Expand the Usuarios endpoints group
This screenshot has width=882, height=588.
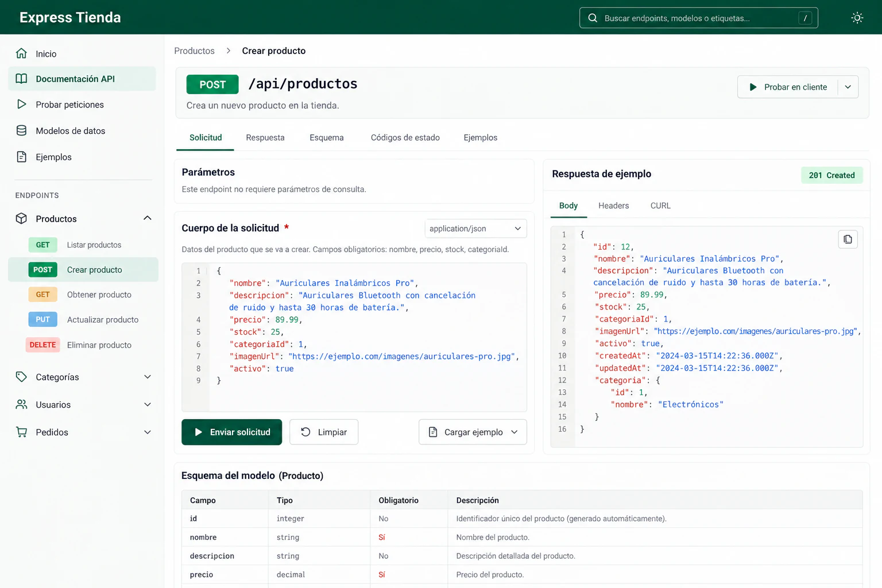pos(148,404)
